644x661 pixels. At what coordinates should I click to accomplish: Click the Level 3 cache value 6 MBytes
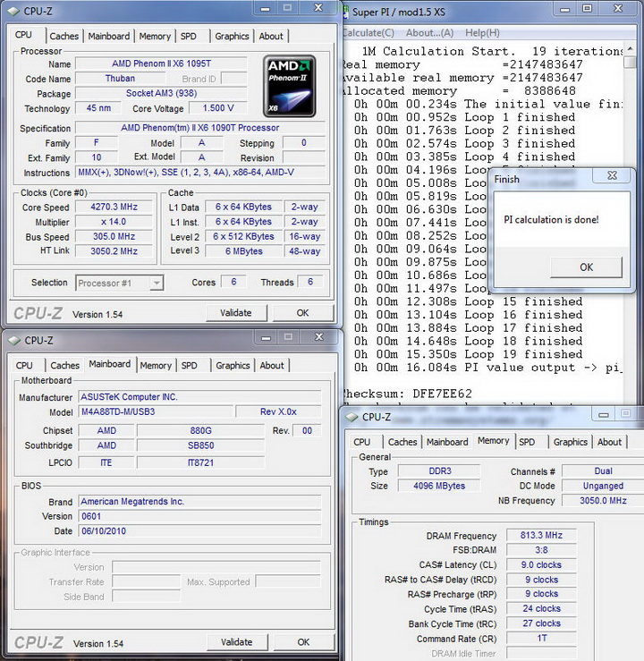tap(243, 251)
